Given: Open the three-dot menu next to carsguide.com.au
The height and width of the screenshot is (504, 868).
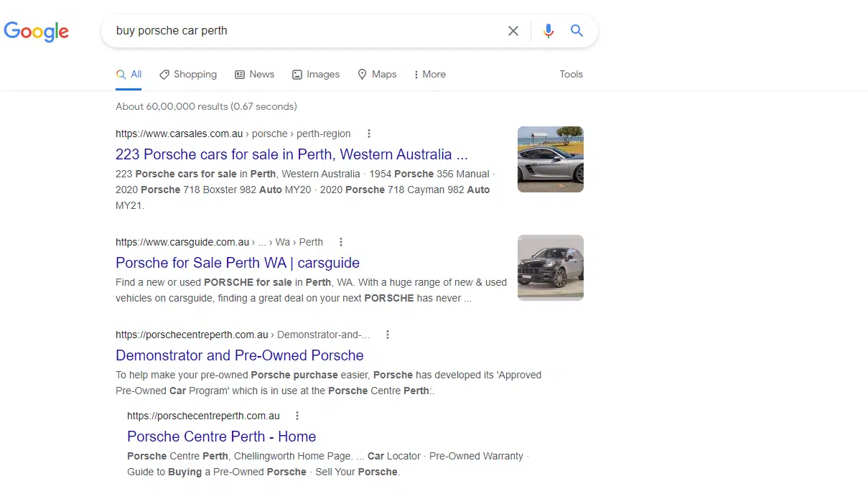Looking at the screenshot, I should (x=341, y=242).
